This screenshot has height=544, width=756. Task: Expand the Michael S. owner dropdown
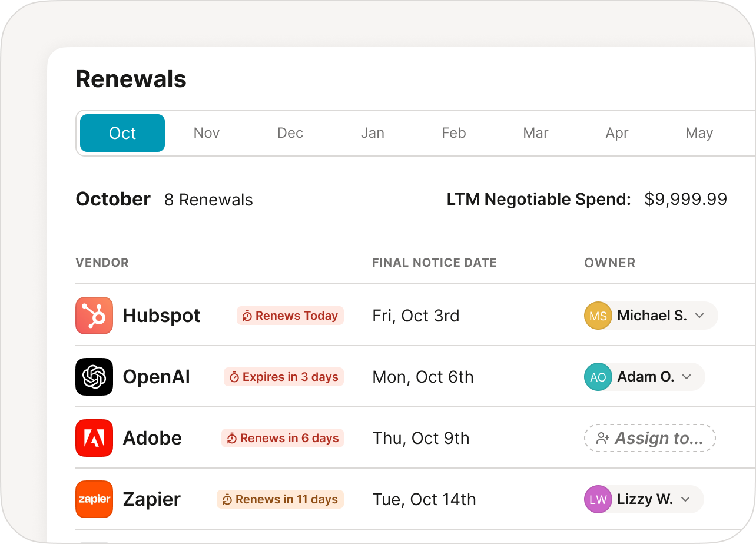click(699, 316)
